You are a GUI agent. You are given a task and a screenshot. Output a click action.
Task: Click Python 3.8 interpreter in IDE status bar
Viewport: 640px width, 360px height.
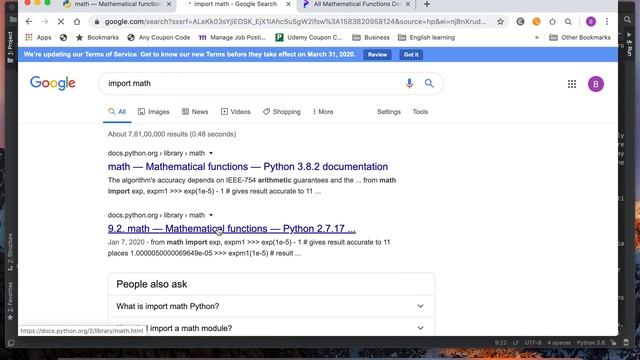(x=591, y=343)
